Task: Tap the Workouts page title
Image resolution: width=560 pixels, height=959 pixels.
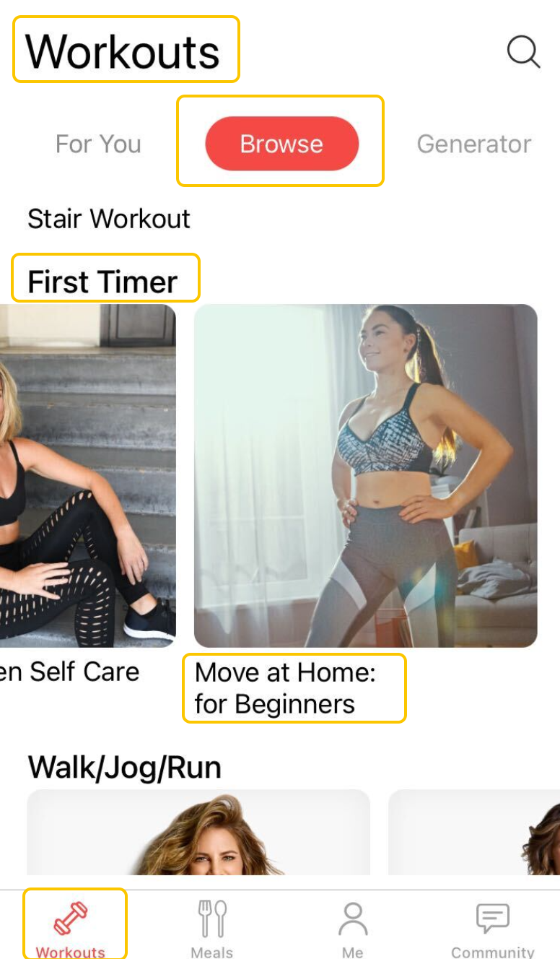Action: (123, 52)
